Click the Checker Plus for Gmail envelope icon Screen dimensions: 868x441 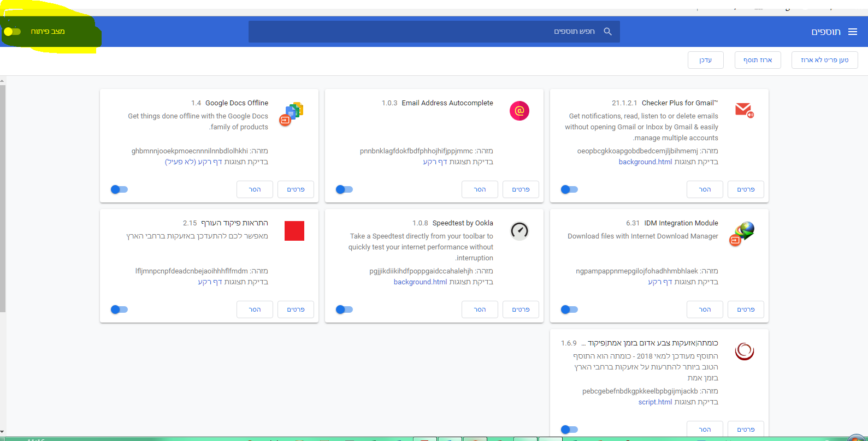coord(744,110)
